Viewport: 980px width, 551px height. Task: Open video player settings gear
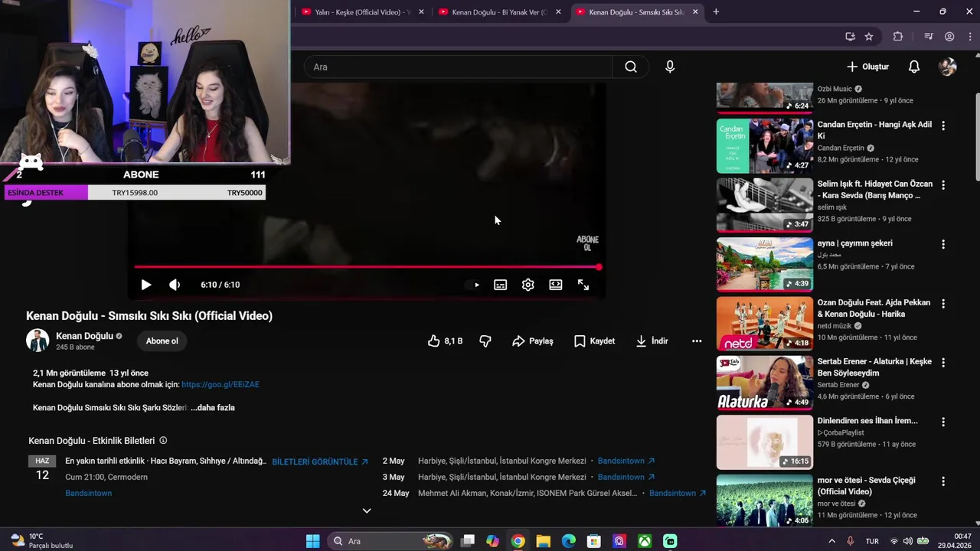point(528,285)
